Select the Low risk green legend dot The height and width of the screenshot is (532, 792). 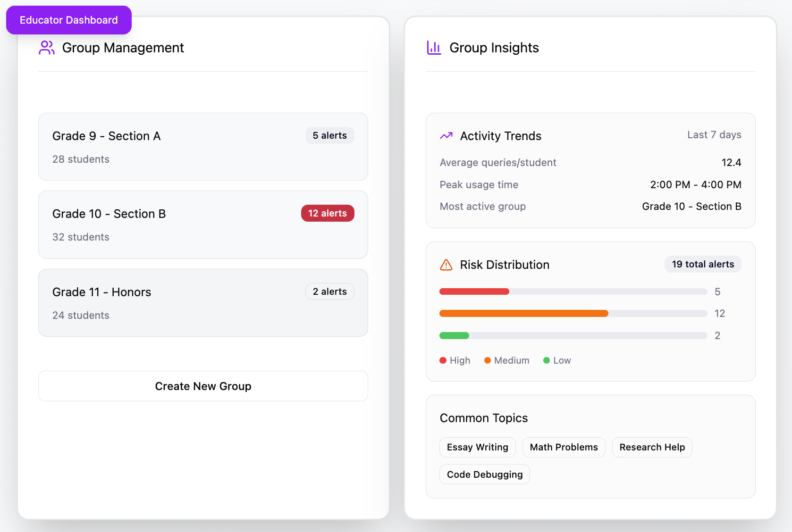click(547, 360)
